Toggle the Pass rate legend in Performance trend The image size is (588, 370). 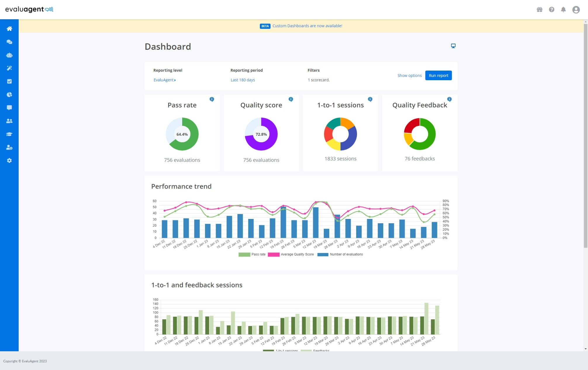point(252,254)
